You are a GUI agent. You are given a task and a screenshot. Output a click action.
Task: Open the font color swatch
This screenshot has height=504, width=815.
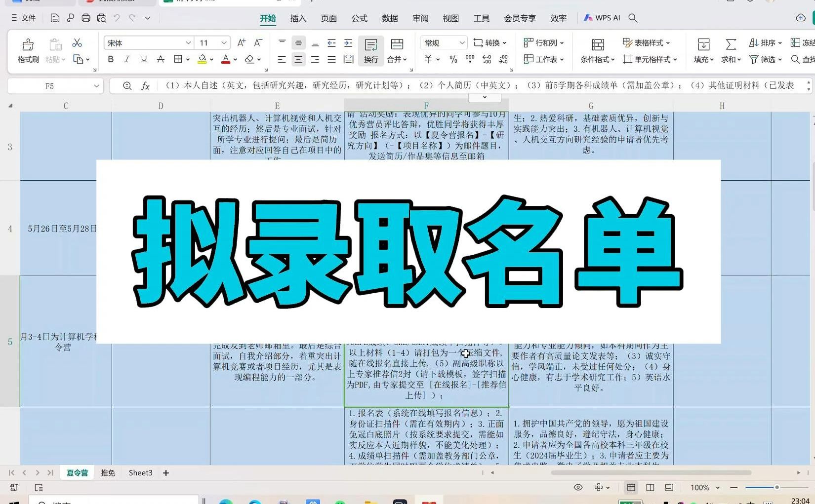226,59
